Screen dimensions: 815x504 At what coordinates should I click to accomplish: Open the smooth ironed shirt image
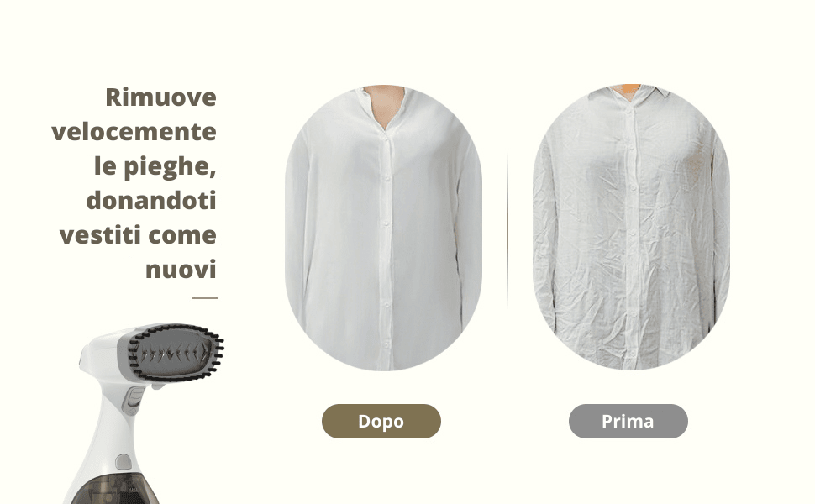[384, 228]
